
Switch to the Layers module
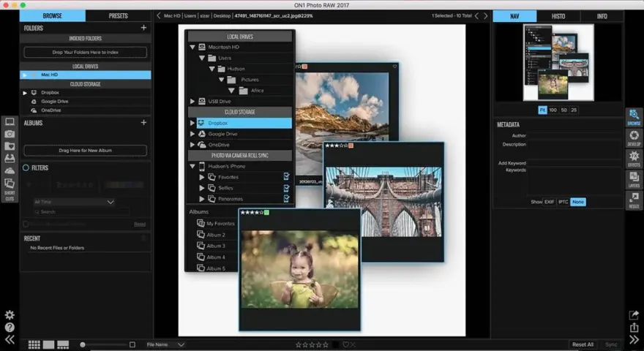pyautogui.click(x=634, y=179)
